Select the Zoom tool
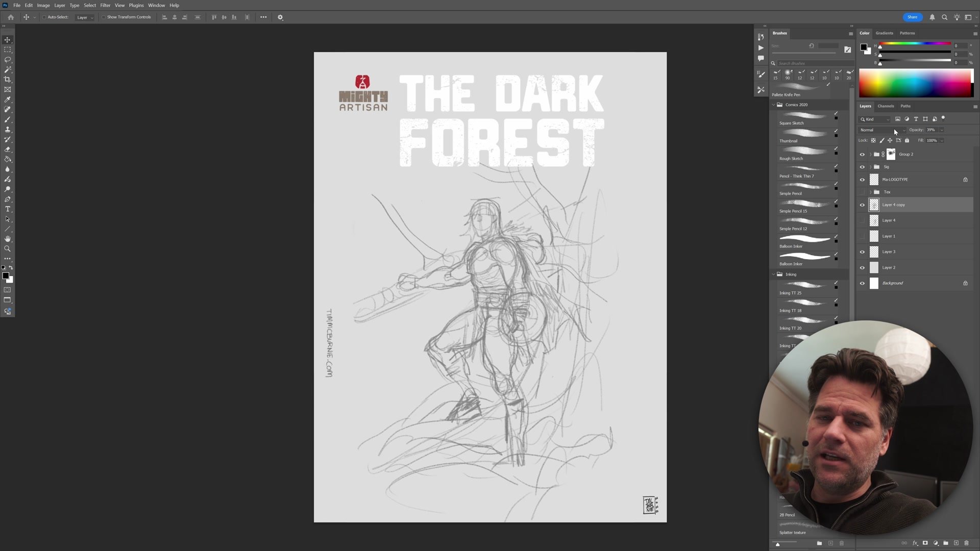The width and height of the screenshot is (980, 551). 8,249
